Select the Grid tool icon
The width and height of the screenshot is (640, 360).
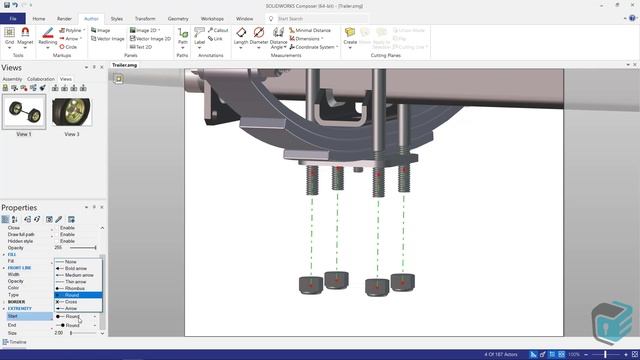9,33
